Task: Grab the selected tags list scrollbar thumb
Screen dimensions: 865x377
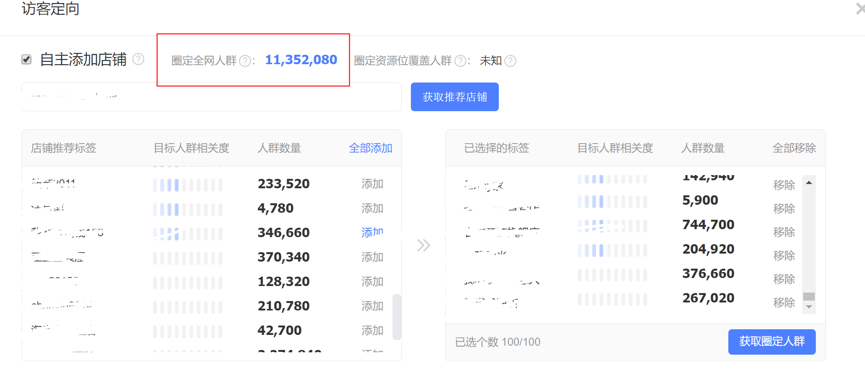Action: point(809,296)
